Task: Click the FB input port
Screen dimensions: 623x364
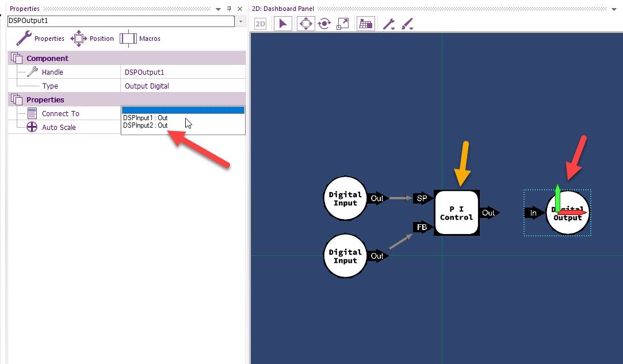Action: [423, 227]
